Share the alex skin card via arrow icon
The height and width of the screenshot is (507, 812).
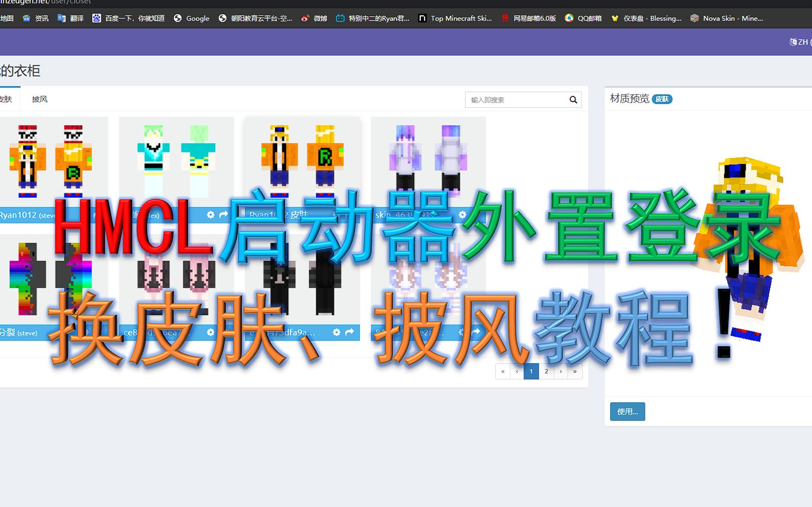click(224, 215)
